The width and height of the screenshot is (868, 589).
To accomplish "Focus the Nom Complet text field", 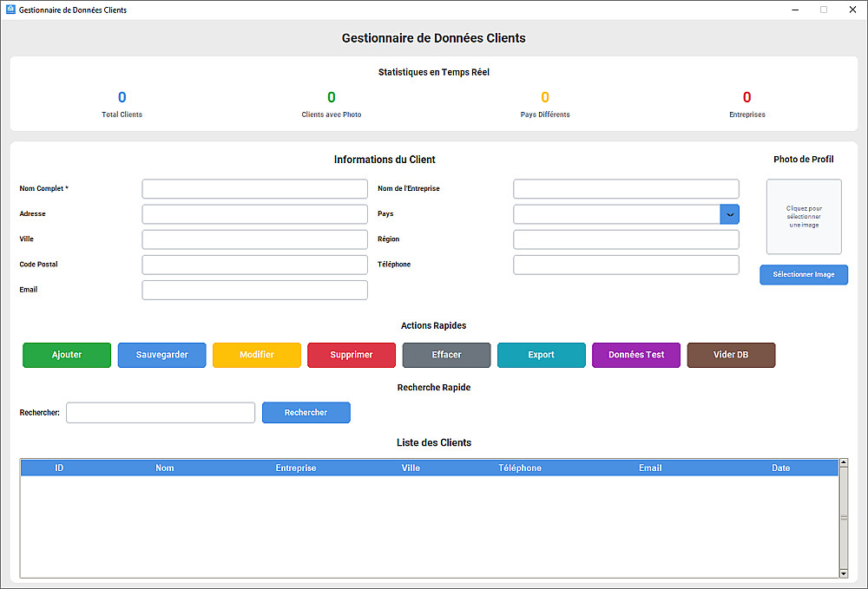I will click(x=254, y=189).
